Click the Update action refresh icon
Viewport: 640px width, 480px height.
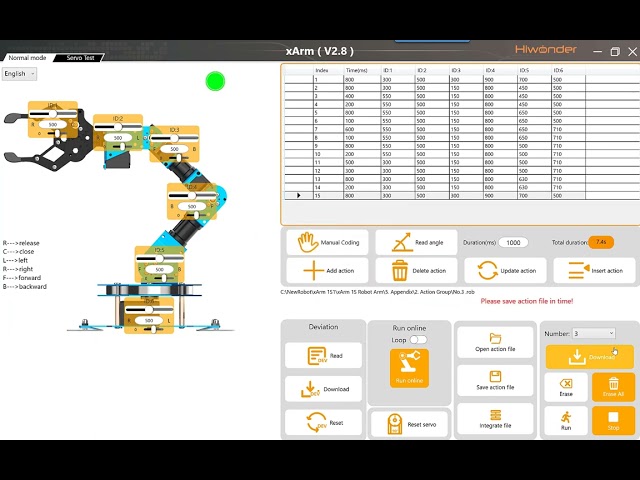(x=487, y=270)
